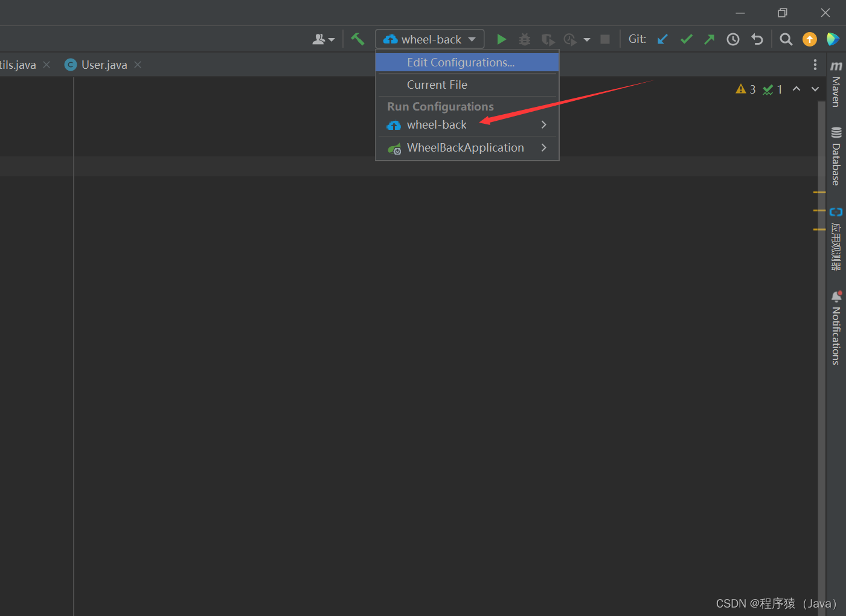Image resolution: width=846 pixels, height=616 pixels.
Task: Click the first yellow warning stripe marker
Action: tap(819, 192)
